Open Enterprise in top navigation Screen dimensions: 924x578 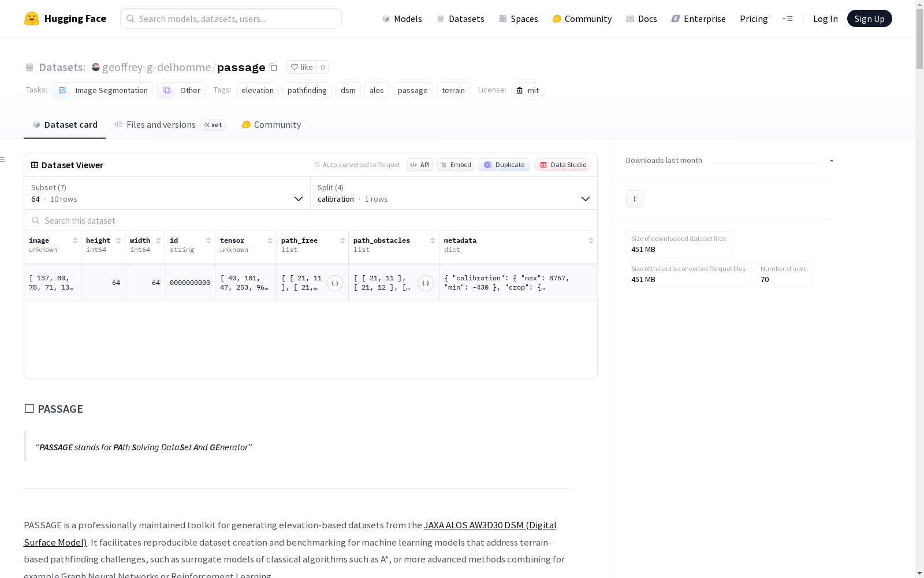[699, 18]
